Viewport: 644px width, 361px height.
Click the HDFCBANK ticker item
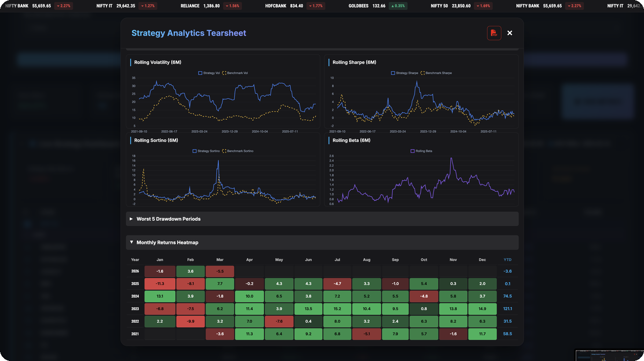(294, 6)
